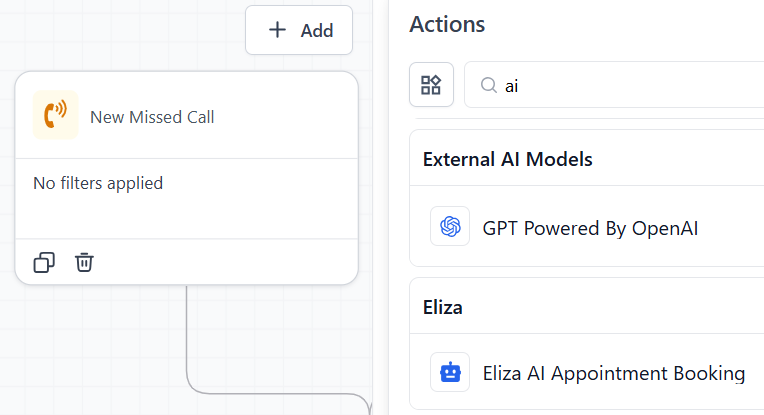Screen dimensions: 764x415
Task: Open the No filters applied section
Action: pyautogui.click(x=98, y=183)
